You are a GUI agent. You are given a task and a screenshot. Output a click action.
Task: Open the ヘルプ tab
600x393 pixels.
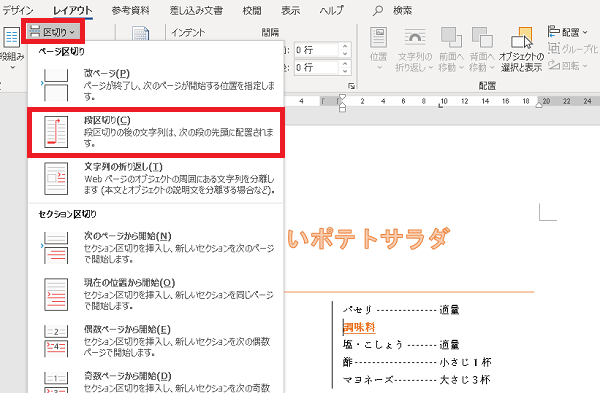tap(331, 10)
